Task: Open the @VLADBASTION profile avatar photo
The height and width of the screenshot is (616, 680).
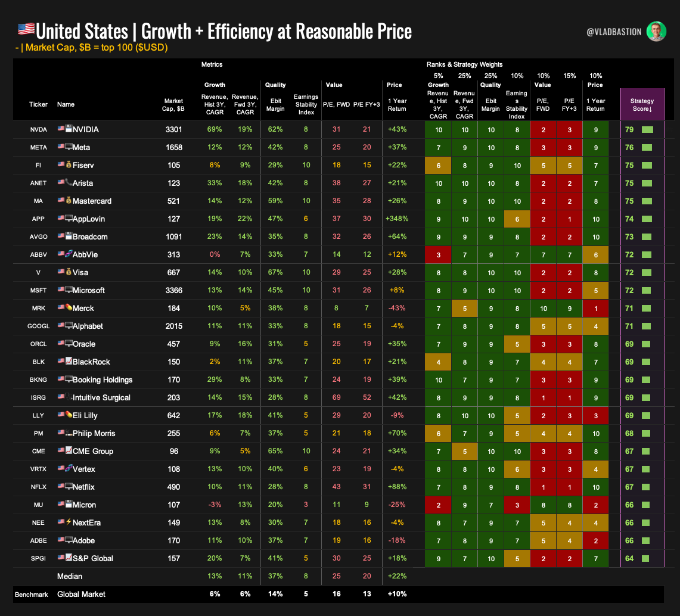Action: (656, 31)
